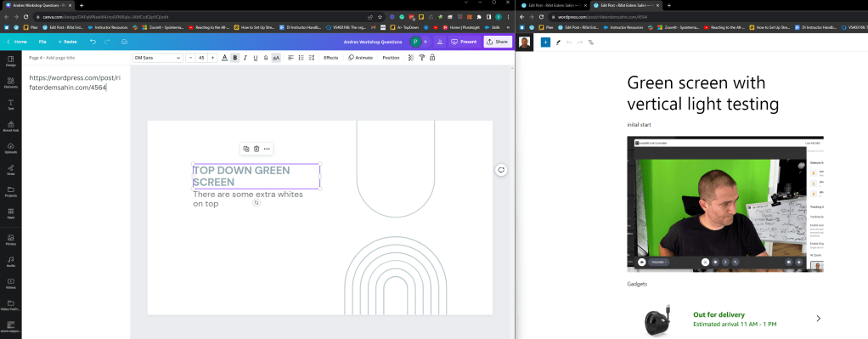Click the rotate handle below the text box
868x339 pixels.
(x=256, y=203)
